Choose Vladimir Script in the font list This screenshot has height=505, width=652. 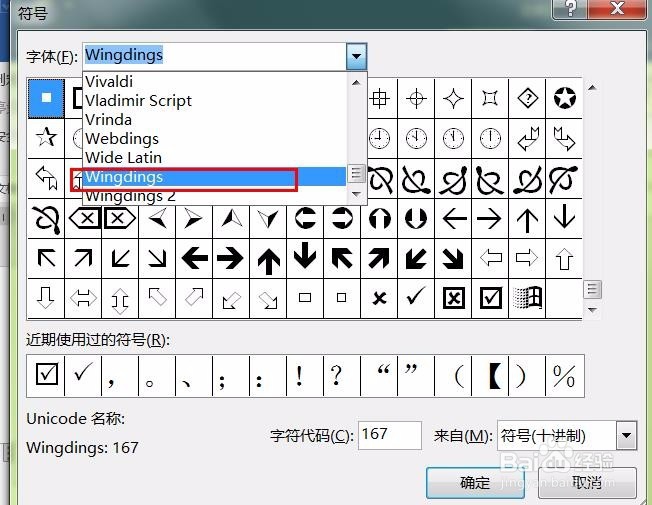coord(215,101)
